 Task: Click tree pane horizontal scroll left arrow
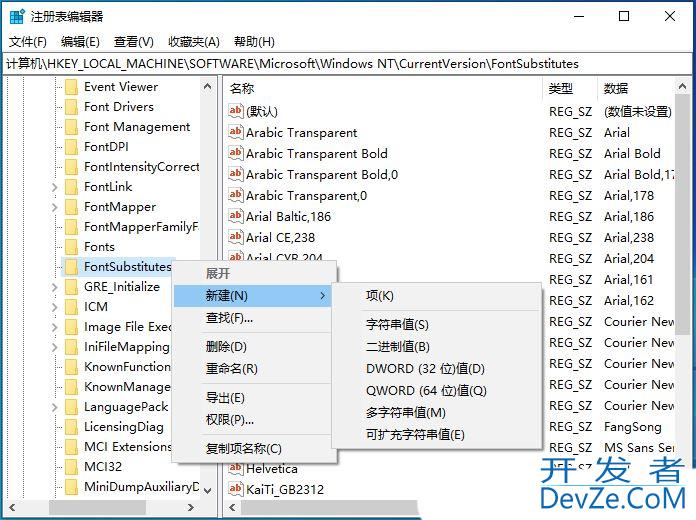[12, 507]
